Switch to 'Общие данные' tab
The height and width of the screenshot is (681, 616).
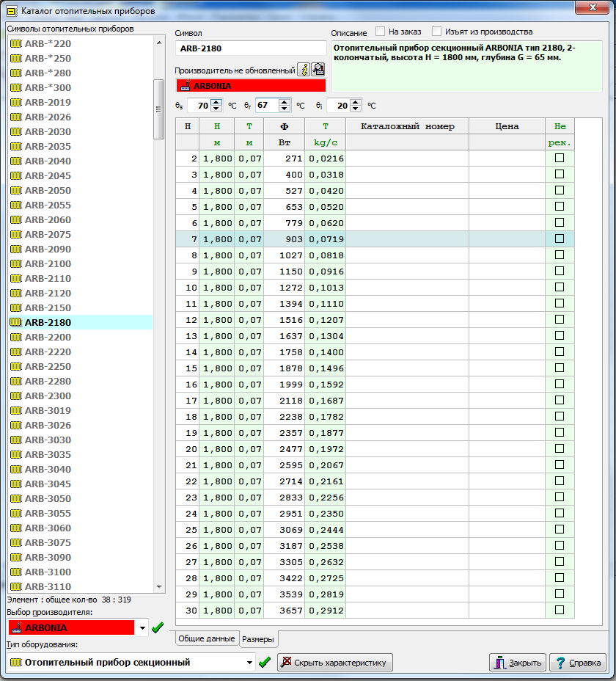click(206, 638)
